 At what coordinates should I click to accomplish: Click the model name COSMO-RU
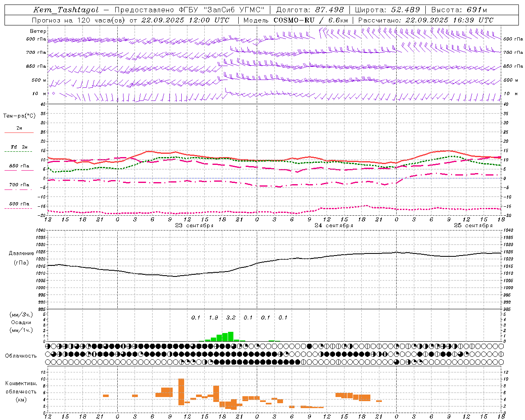click(294, 20)
